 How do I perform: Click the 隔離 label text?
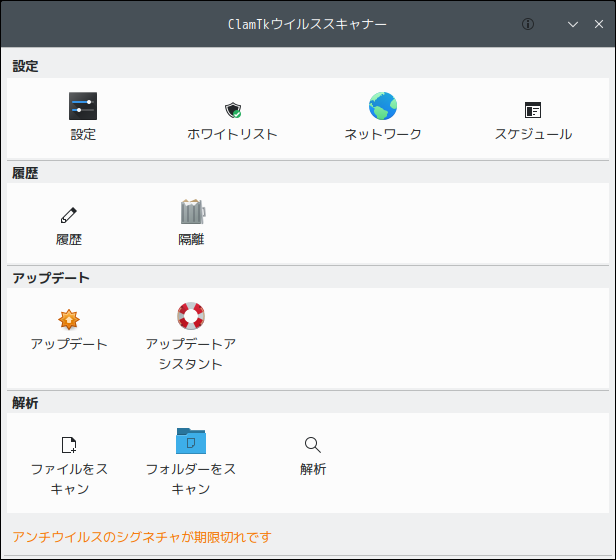(191, 239)
